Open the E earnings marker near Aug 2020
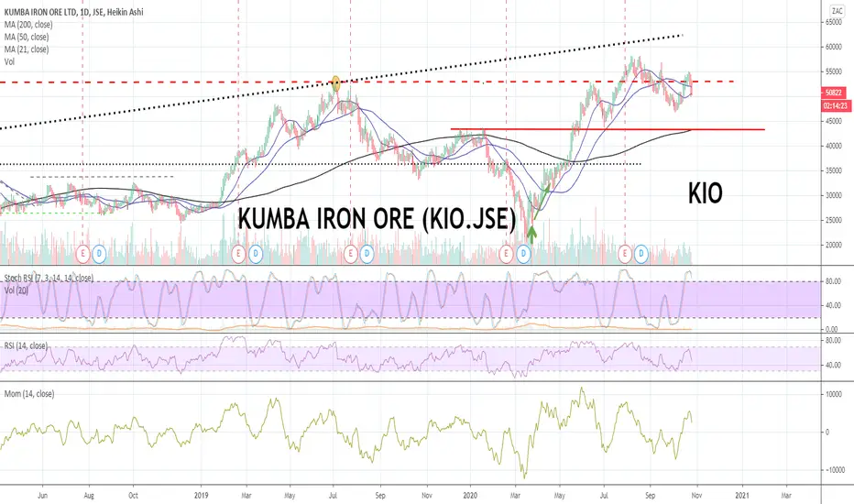 tap(625, 253)
